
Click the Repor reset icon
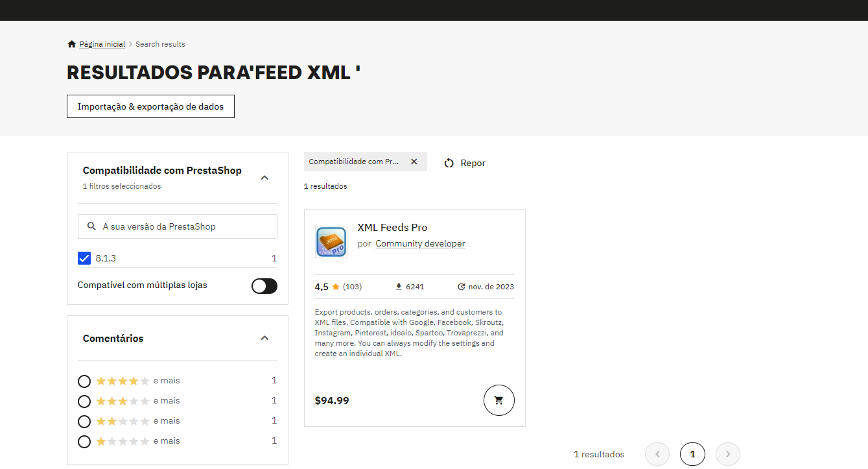coord(449,163)
